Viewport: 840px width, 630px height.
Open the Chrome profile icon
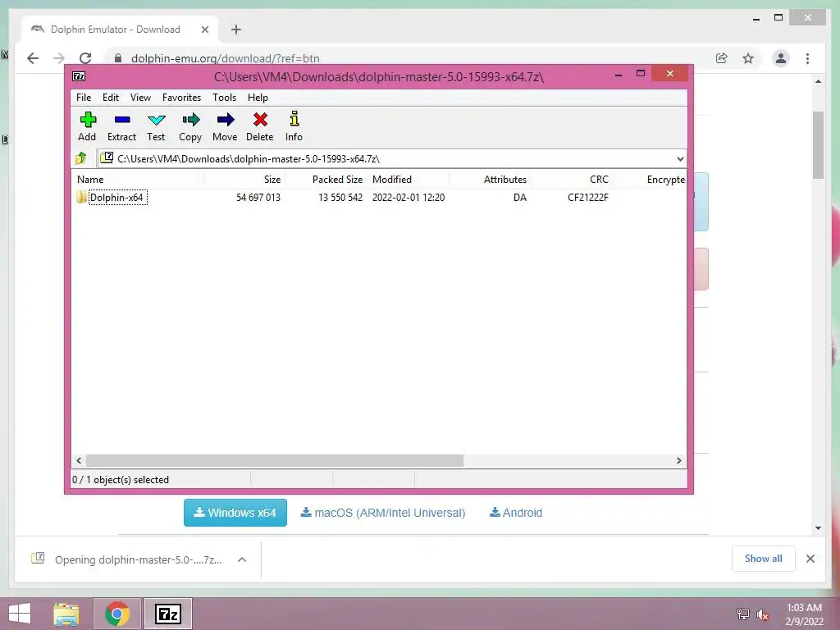pyautogui.click(x=781, y=58)
